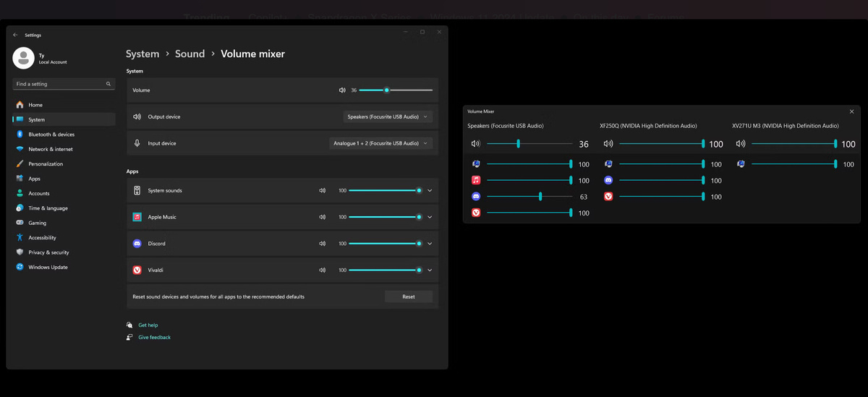Click Sound in the breadcrumb

190,54
